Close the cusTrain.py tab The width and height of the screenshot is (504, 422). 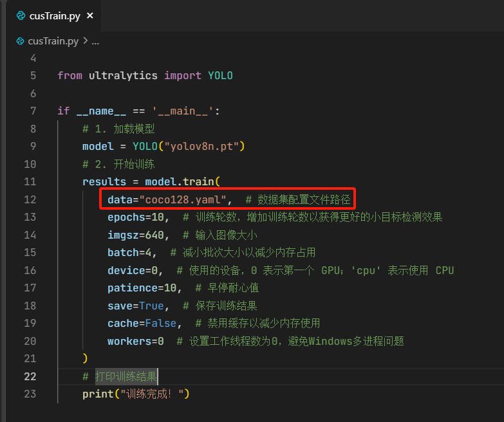90,15
